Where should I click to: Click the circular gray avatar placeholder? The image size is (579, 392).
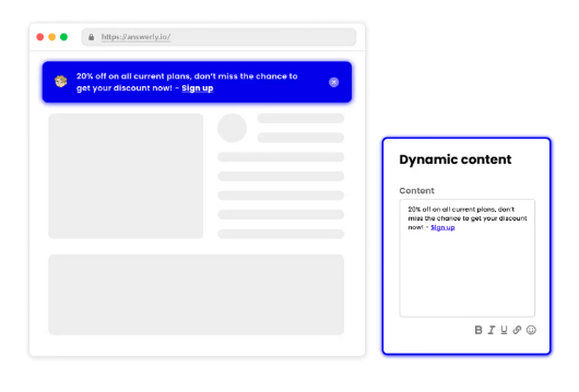tap(232, 128)
